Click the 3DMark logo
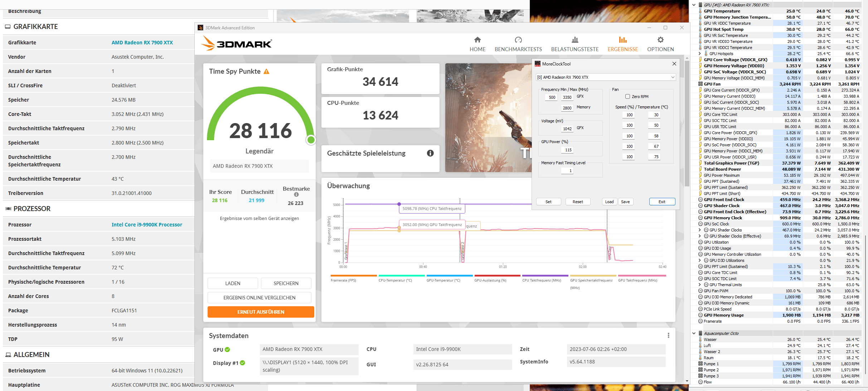Viewport: 868px width, 391px height. [x=237, y=44]
